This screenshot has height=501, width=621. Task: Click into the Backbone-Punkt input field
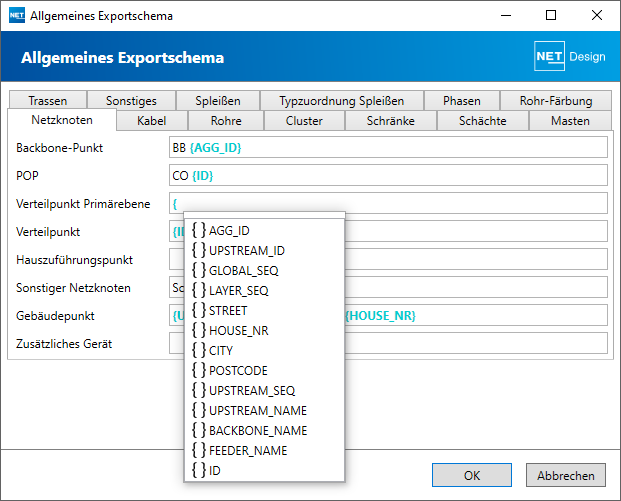[388, 147]
